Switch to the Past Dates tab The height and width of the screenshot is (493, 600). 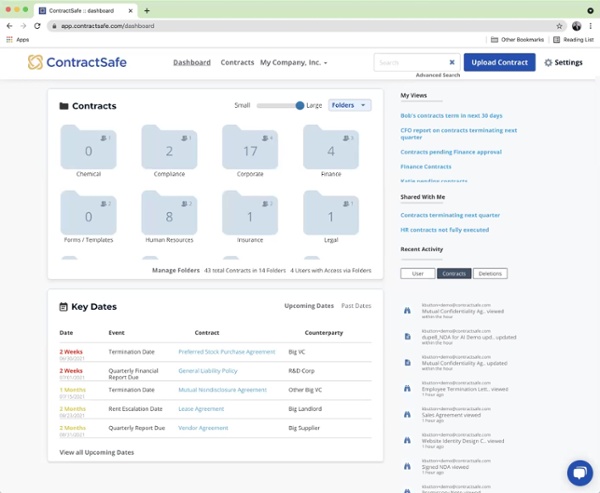[x=356, y=306]
